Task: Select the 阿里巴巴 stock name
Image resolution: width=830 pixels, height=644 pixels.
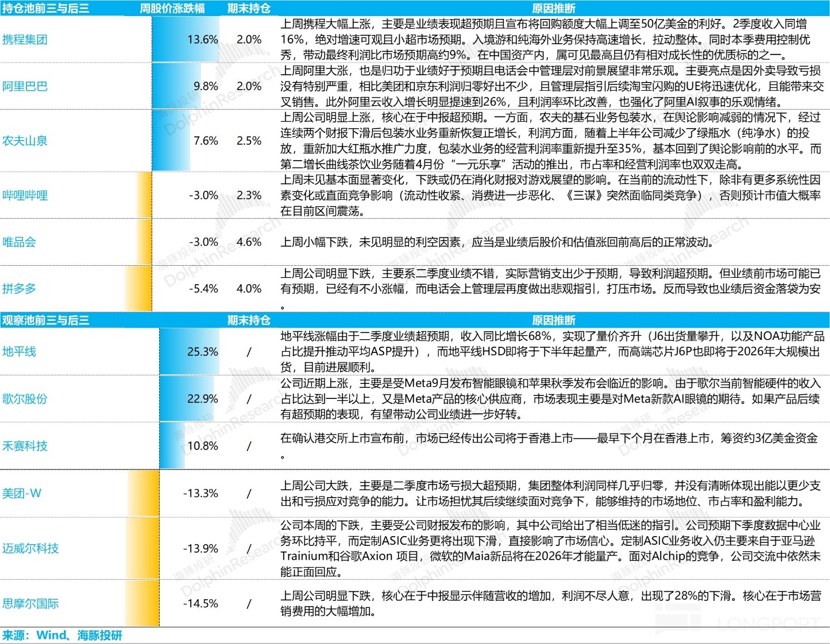Action: click(25, 86)
